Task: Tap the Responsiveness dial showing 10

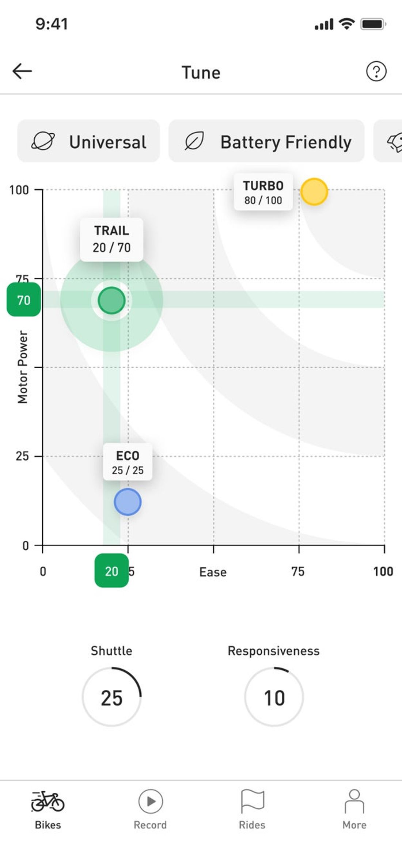Action: (x=274, y=697)
